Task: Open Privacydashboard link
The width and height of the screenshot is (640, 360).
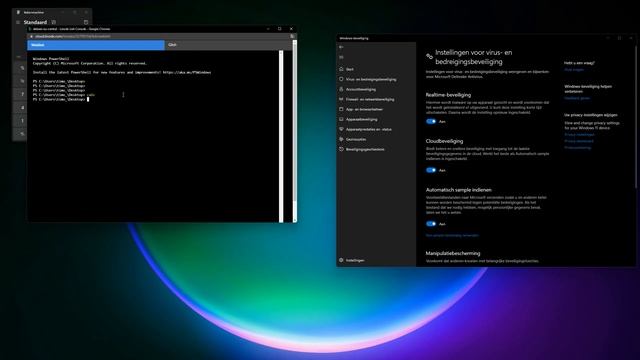Action: pos(579,141)
